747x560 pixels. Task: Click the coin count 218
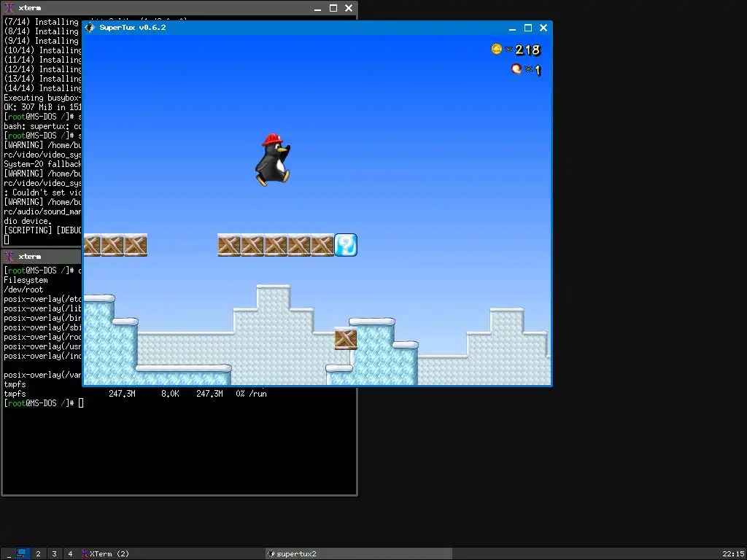click(527, 50)
